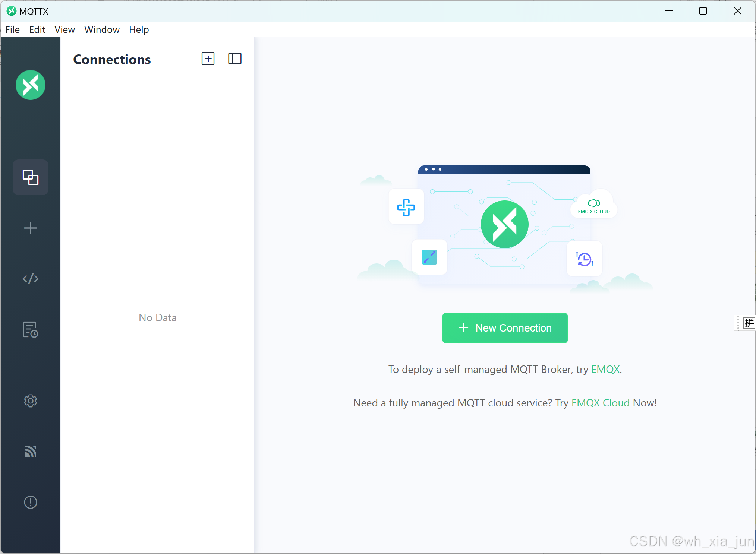Click the MQTTX logo in sidebar

click(x=31, y=85)
